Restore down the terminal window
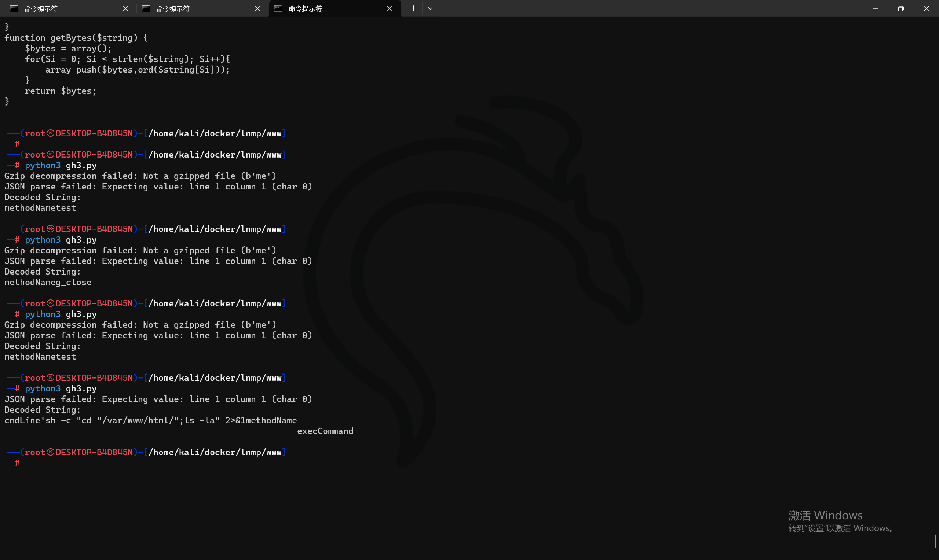939x560 pixels. (900, 8)
